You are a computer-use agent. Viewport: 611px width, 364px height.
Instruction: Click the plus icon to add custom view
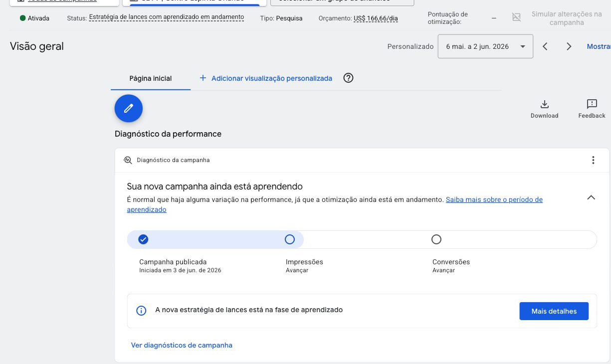[x=203, y=78]
